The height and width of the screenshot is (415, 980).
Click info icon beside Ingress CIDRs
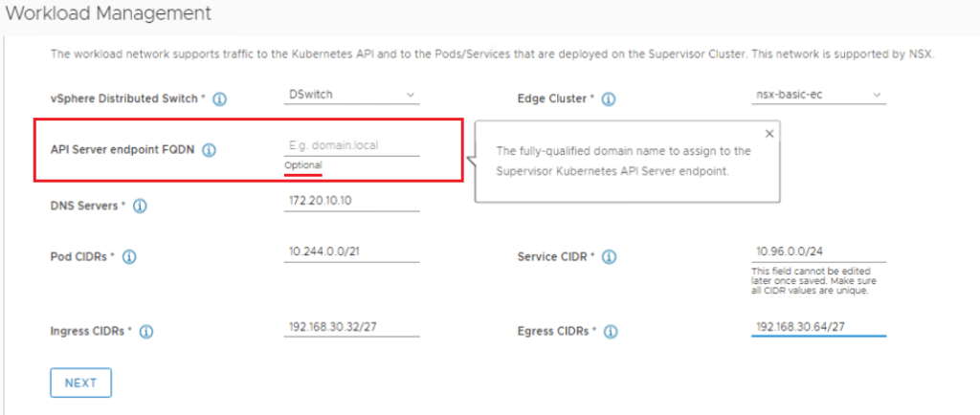pyautogui.click(x=146, y=332)
